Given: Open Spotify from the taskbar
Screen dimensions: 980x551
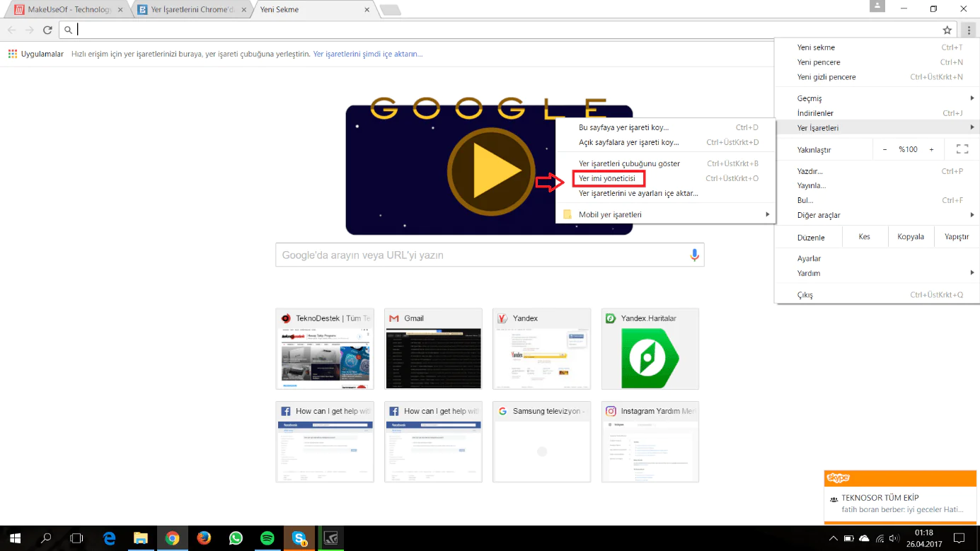Looking at the screenshot, I should pyautogui.click(x=267, y=538).
